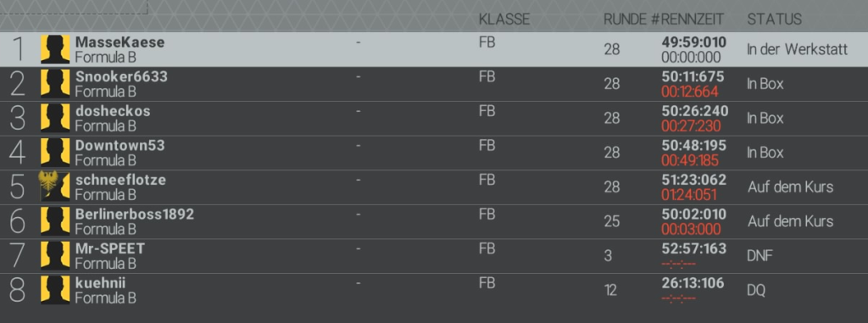Click Downtown53's driver avatar icon
868x323 pixels.
[55, 153]
